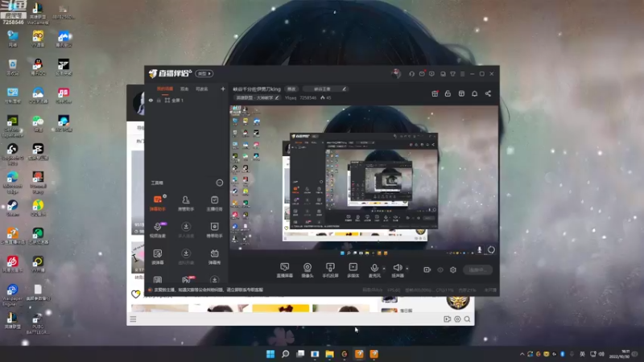Click the 修改 button beside the stream title
This screenshot has width=644, height=362.
[291, 88]
